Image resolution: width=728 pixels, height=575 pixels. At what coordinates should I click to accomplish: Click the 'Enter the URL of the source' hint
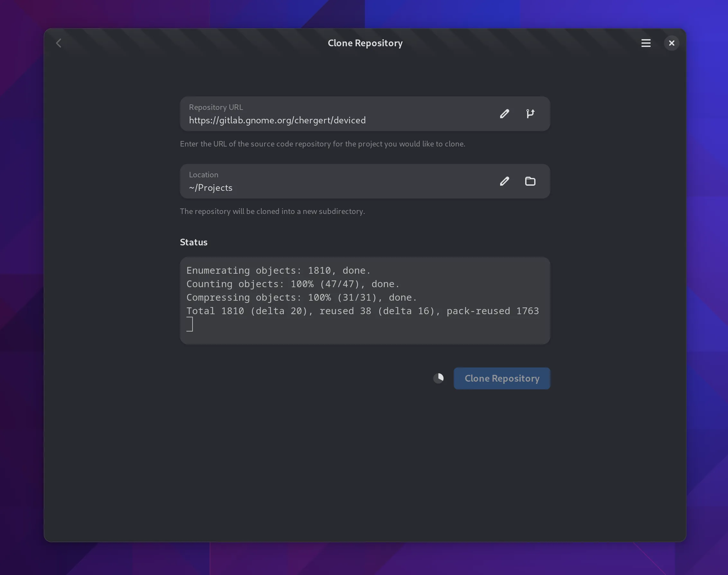tap(322, 144)
